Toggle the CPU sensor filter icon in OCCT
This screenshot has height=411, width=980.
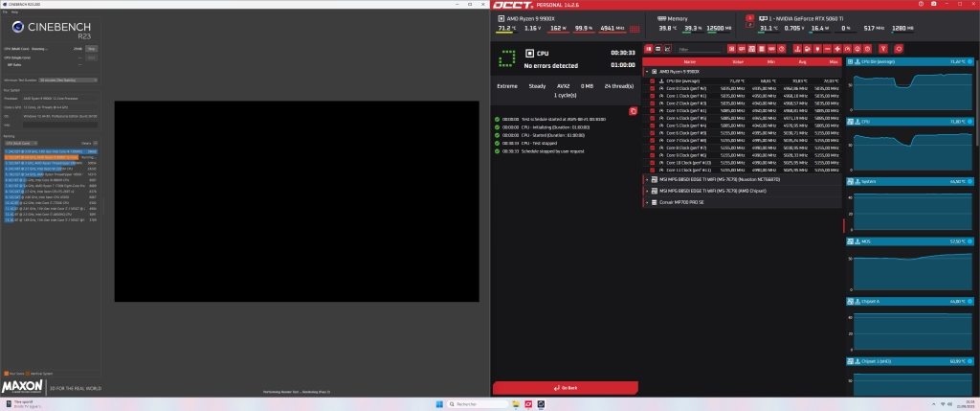pos(731,49)
